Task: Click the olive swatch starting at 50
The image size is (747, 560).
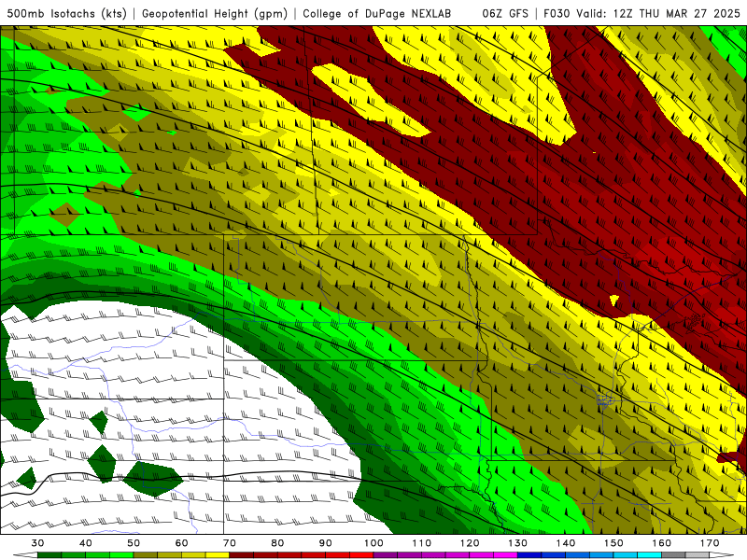Action: (x=146, y=555)
